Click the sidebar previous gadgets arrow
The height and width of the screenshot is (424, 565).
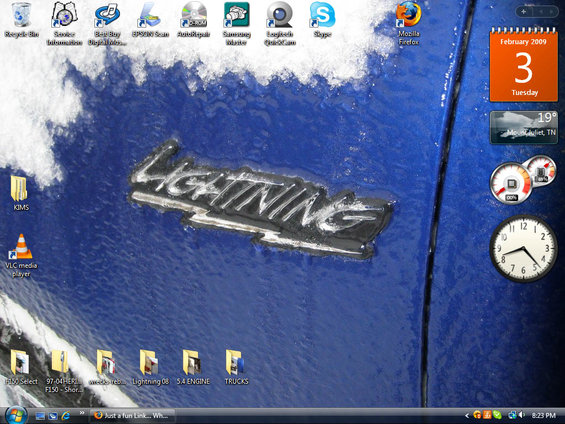(x=541, y=12)
